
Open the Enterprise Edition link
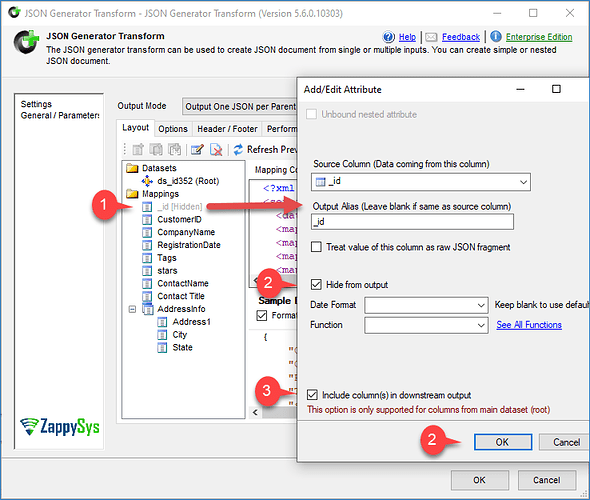(539, 37)
